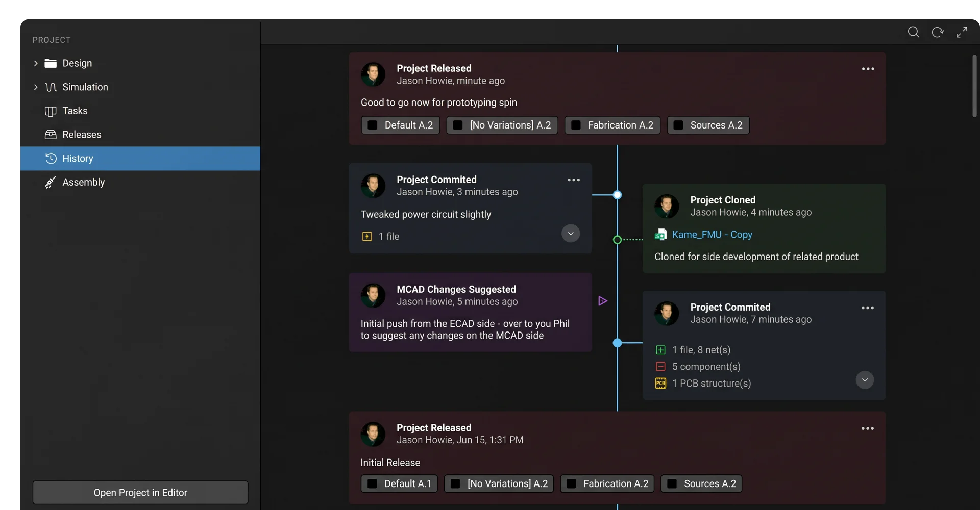Click three-dot menu on 7 minutes ago commit
Viewport: 980px width, 510px height.
pyautogui.click(x=868, y=308)
